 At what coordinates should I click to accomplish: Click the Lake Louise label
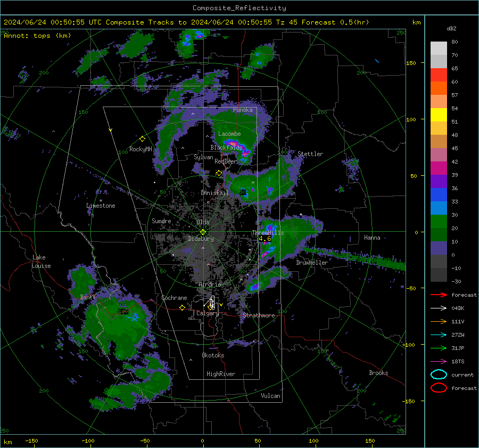point(41,262)
